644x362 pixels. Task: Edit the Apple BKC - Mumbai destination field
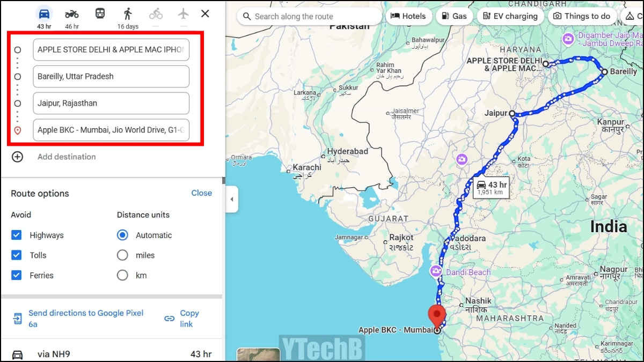111,130
